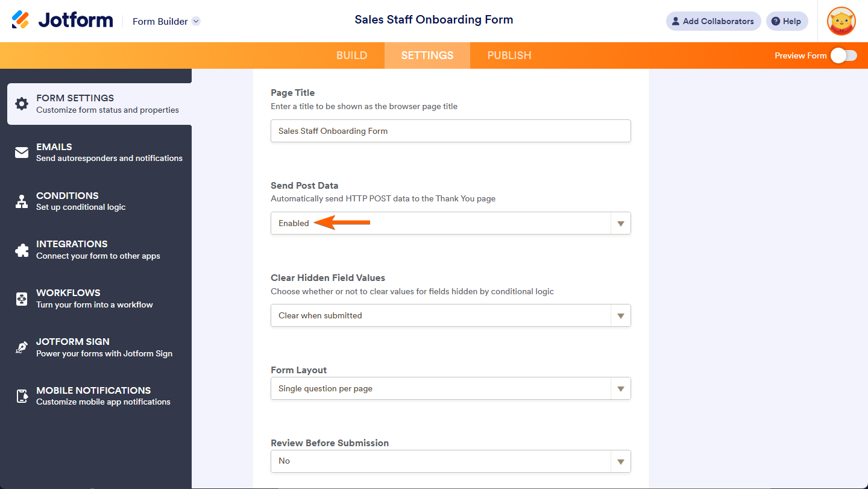Click the Jotform logo icon
The width and height of the screenshot is (868, 489).
pyautogui.click(x=20, y=20)
